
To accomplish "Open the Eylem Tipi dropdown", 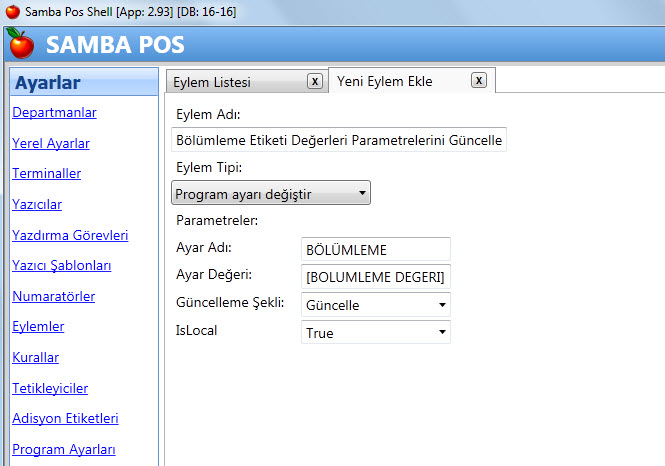I will coord(271,193).
